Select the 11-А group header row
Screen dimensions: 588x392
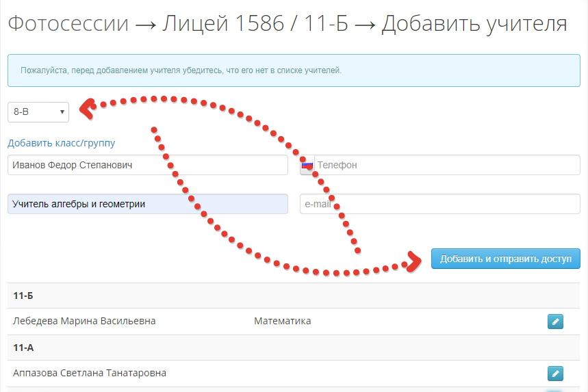[x=294, y=348]
